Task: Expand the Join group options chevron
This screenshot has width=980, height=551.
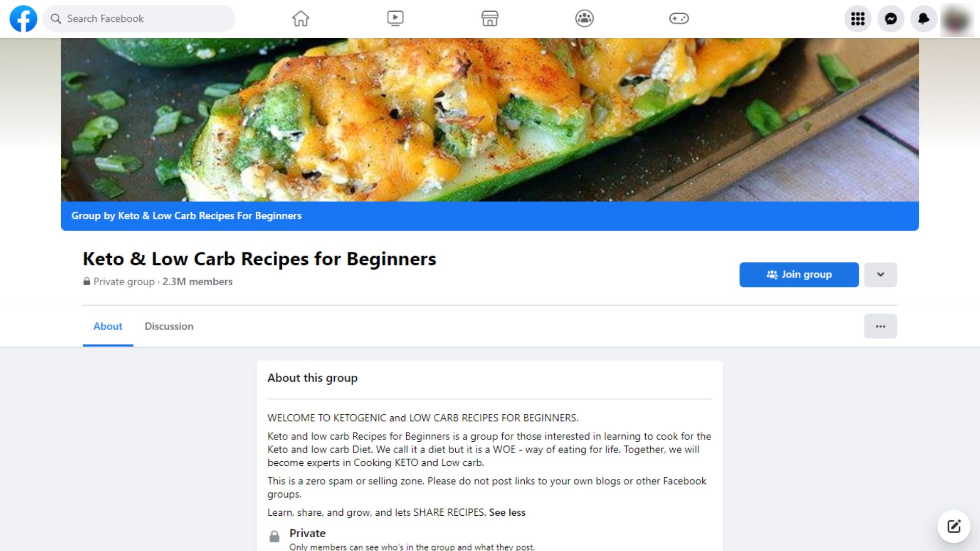Action: tap(880, 274)
